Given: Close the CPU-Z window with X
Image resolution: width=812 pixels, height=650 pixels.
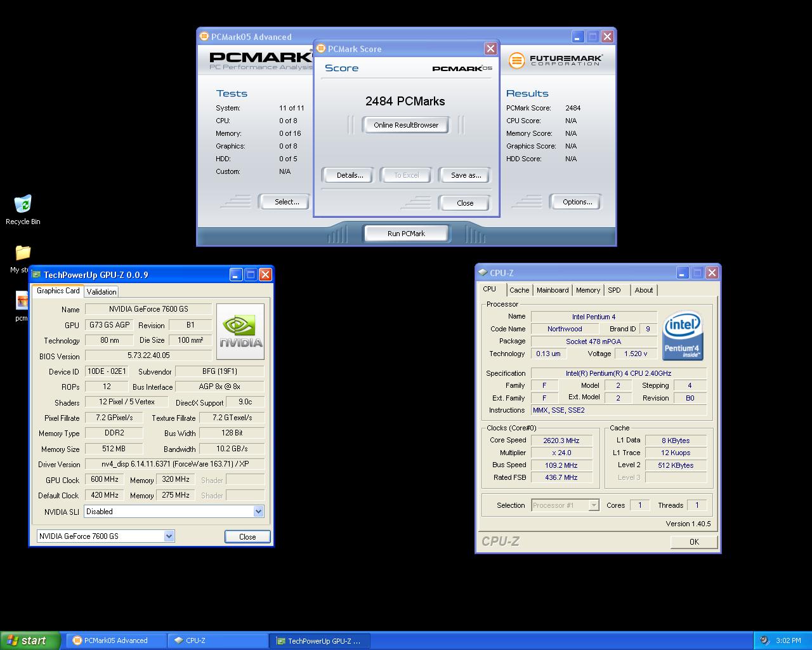Looking at the screenshot, I should point(712,272).
